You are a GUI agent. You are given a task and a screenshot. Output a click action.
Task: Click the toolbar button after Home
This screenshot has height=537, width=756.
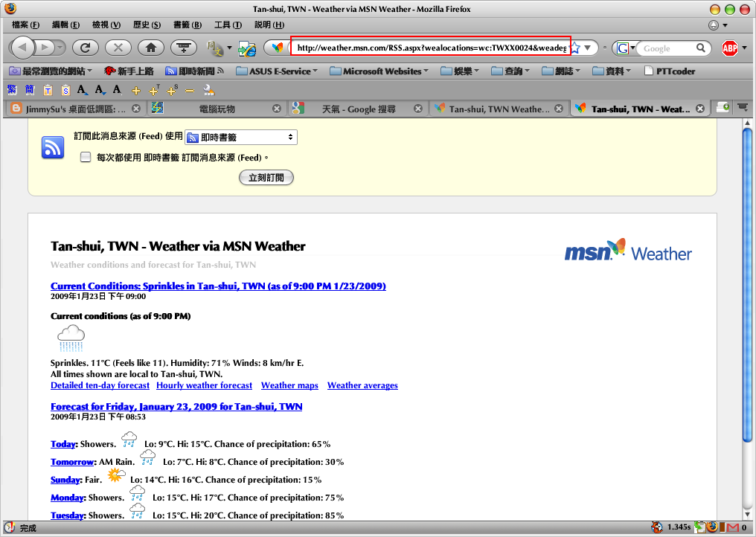(x=184, y=48)
